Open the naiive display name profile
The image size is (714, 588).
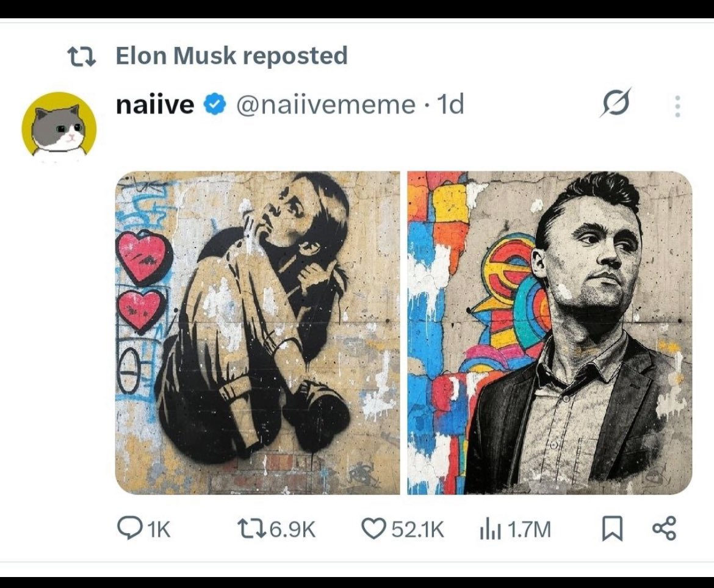coord(155,104)
